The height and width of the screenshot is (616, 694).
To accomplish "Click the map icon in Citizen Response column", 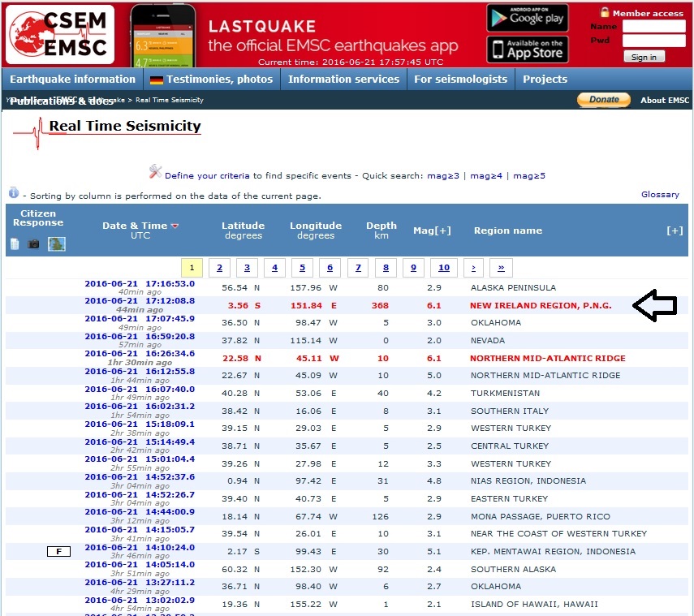I will (56, 243).
